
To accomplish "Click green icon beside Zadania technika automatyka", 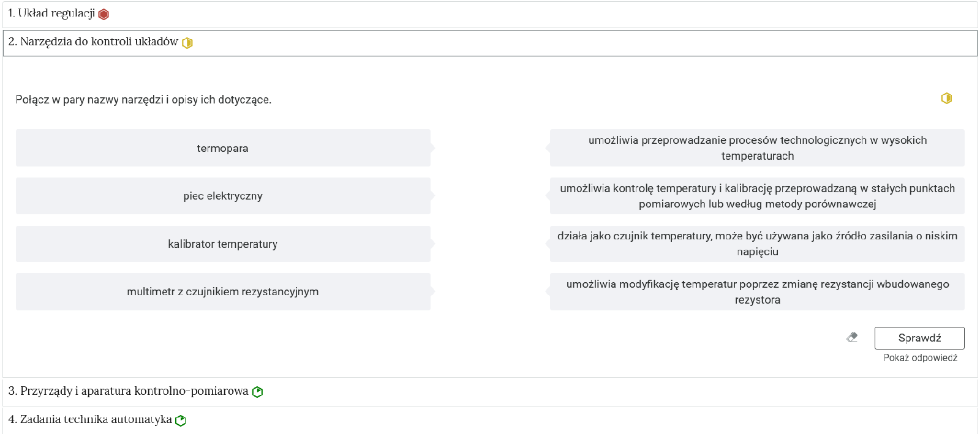I will [x=181, y=421].
